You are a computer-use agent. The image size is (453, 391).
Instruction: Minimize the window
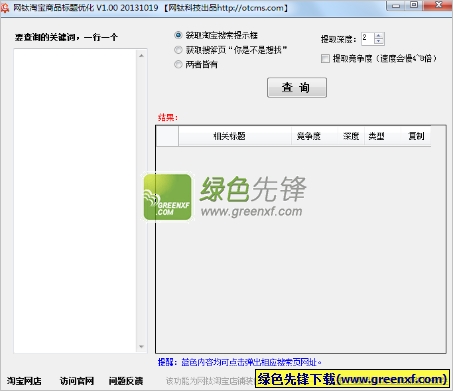coord(396,5)
